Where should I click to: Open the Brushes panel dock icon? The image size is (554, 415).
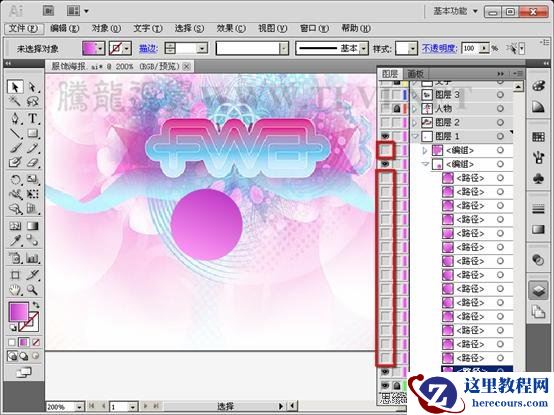[538, 158]
